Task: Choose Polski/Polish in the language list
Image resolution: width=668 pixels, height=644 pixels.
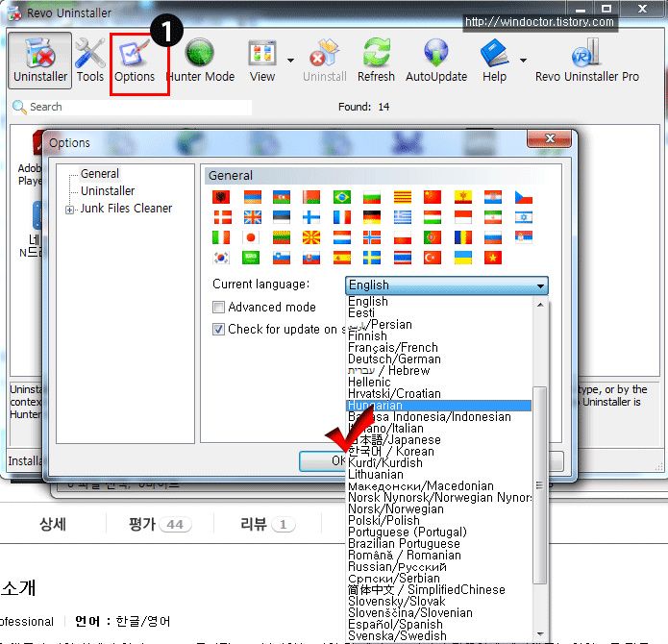Action: 439,520
